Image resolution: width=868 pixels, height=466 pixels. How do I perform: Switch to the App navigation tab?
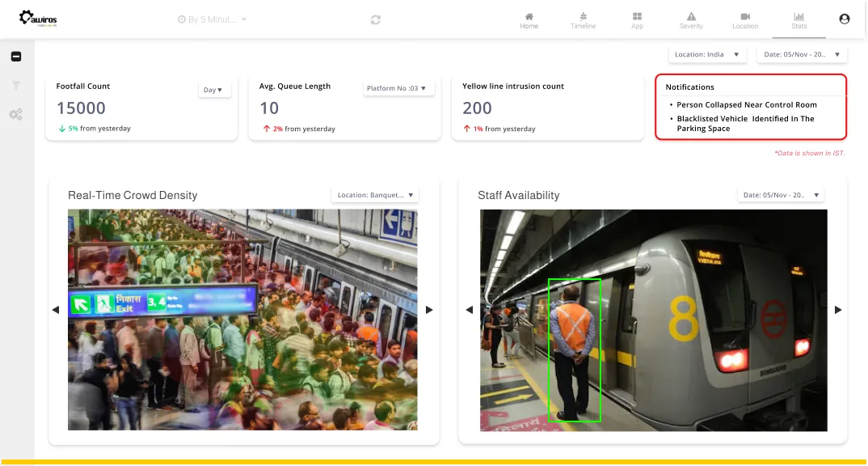(637, 20)
